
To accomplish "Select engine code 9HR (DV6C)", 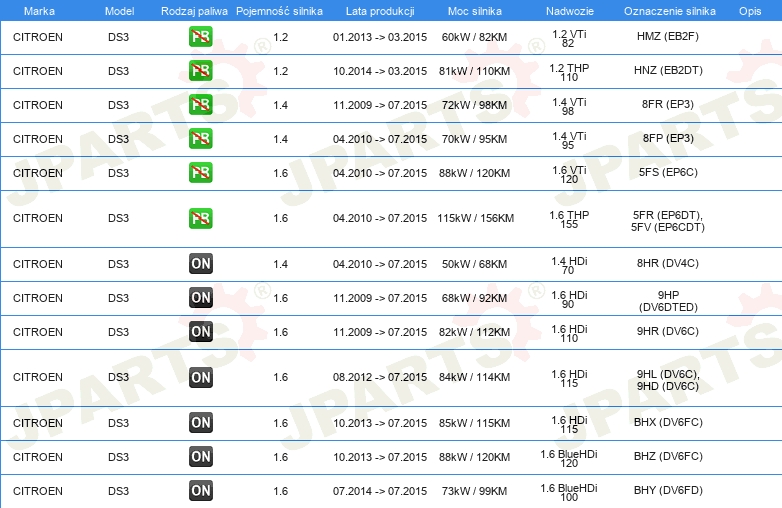I will click(668, 331).
